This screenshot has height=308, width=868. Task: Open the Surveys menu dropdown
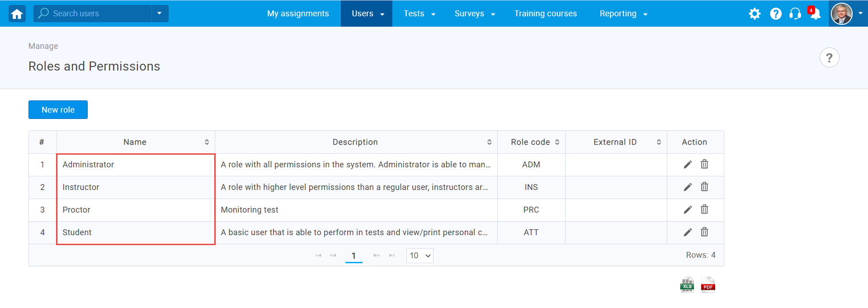point(475,14)
